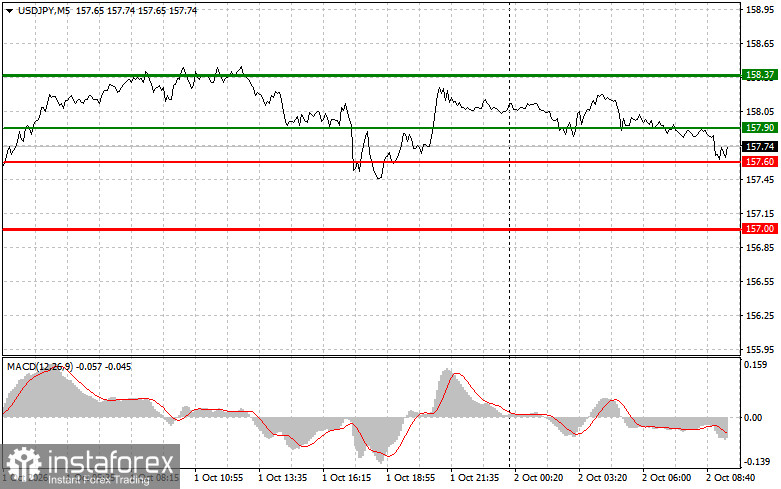Click the 1 Oct 18:55 time label
The height and width of the screenshot is (489, 781).
coord(411,478)
